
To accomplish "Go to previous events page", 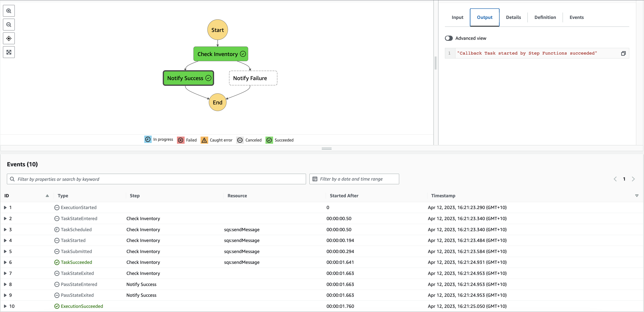I will 615,179.
